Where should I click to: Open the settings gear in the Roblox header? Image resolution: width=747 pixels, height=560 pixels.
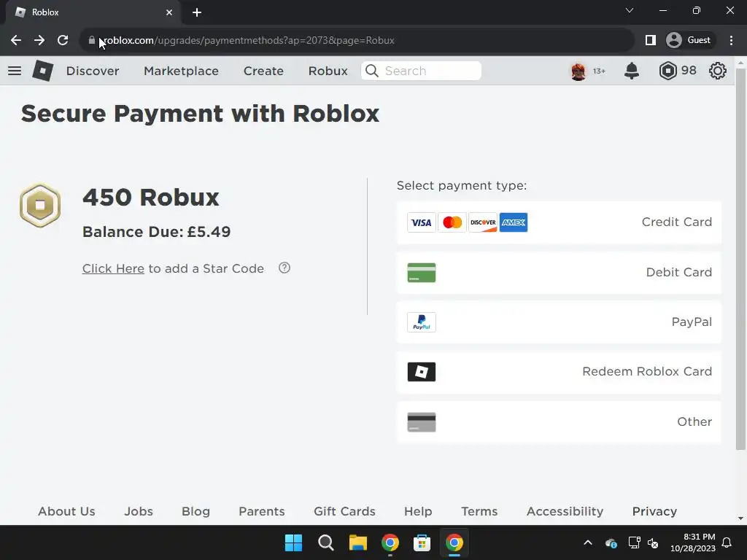click(718, 71)
